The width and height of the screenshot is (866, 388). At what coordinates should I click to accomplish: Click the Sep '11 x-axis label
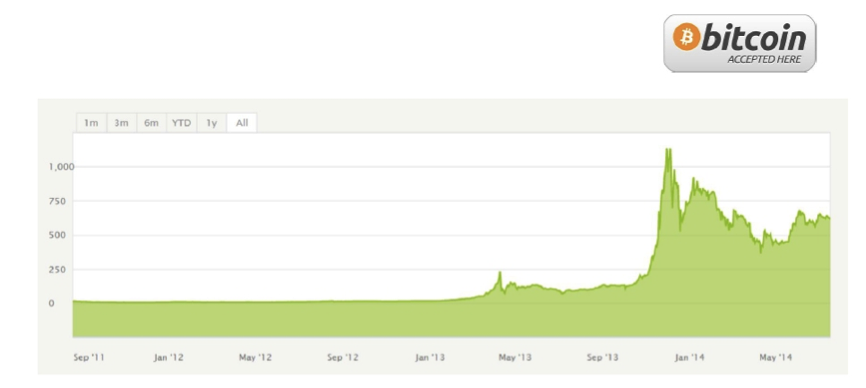point(89,358)
